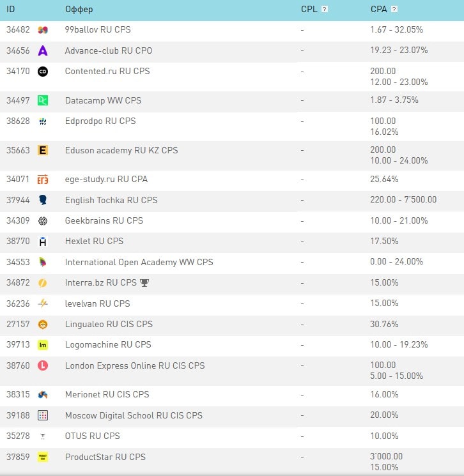Select the ID cell 39713
This screenshot has width=464, height=476.
[x=19, y=344]
